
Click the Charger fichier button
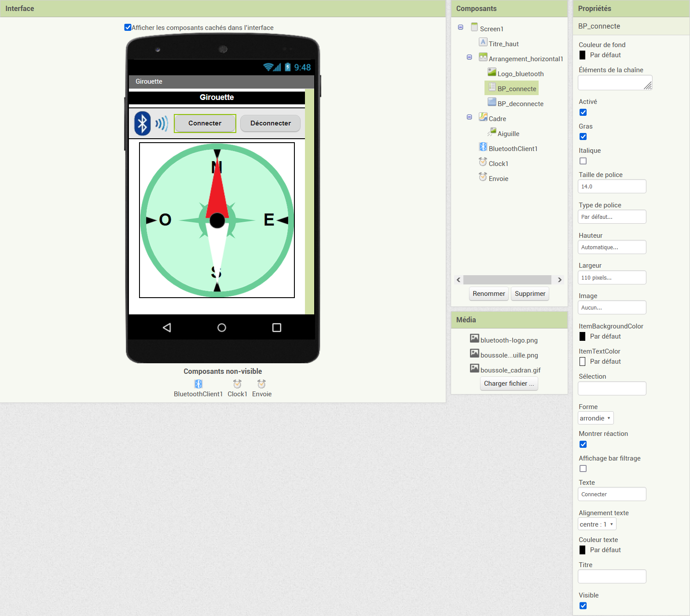pyautogui.click(x=509, y=384)
